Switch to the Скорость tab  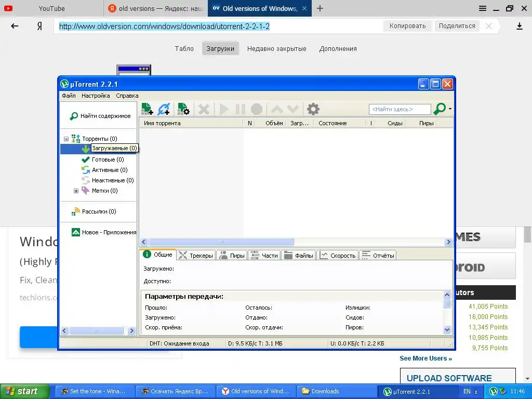click(337, 256)
